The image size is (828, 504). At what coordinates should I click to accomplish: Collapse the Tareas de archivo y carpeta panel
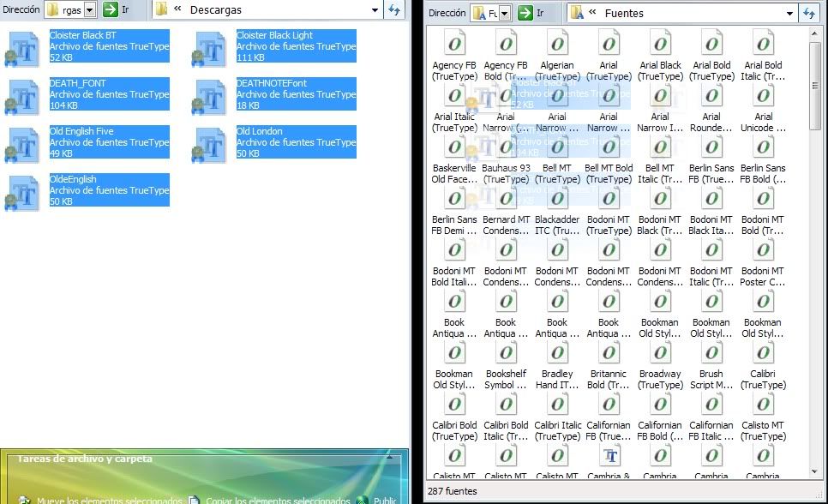click(x=390, y=458)
